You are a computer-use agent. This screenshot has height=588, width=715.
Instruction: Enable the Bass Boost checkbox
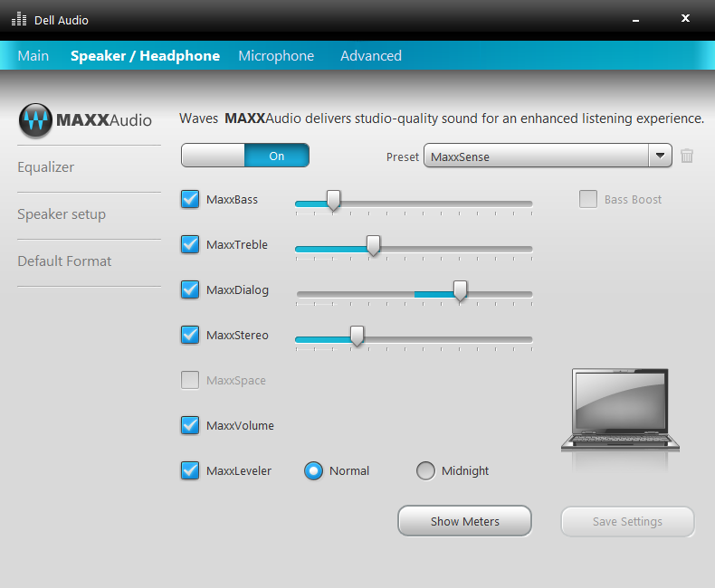[x=587, y=199]
